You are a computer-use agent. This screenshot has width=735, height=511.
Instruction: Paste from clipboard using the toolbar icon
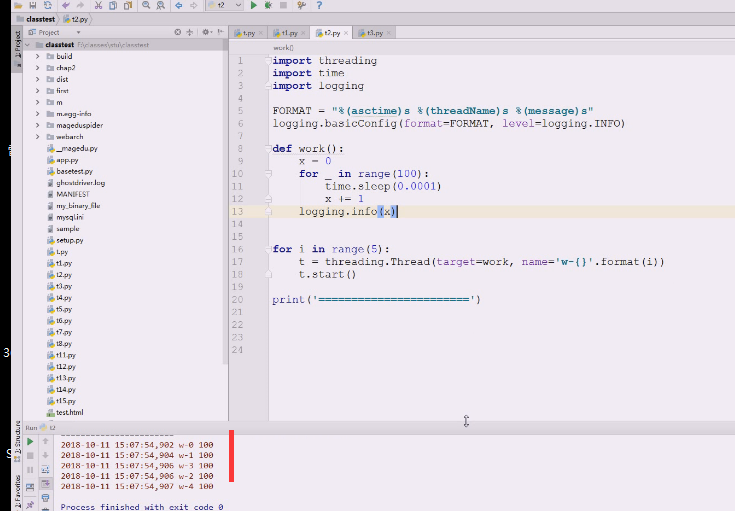coord(128,5)
